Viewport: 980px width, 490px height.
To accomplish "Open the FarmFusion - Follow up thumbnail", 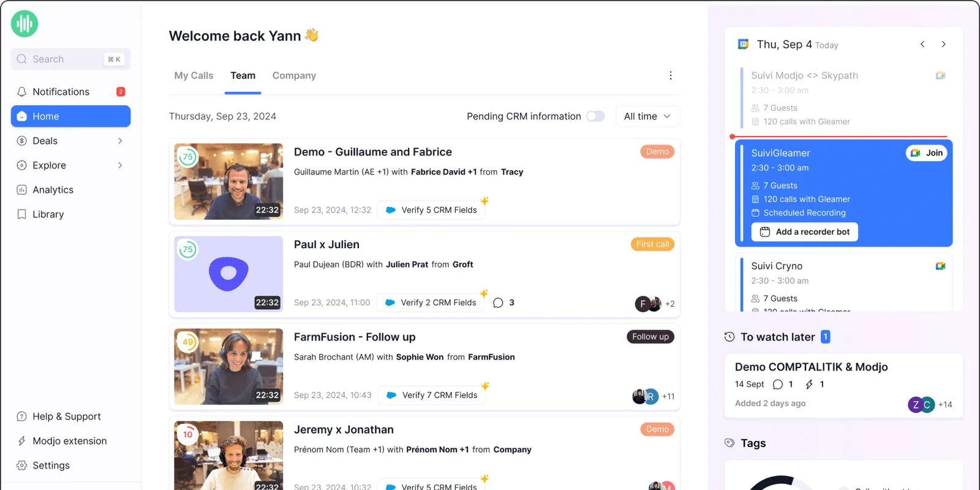I will tap(228, 367).
